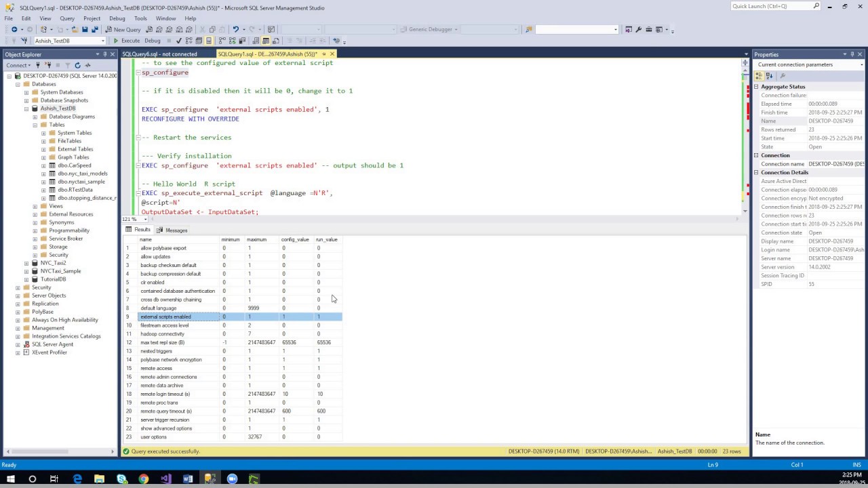The height and width of the screenshot is (488, 868).
Task: Select Results to Grid icon
Action: point(265,41)
